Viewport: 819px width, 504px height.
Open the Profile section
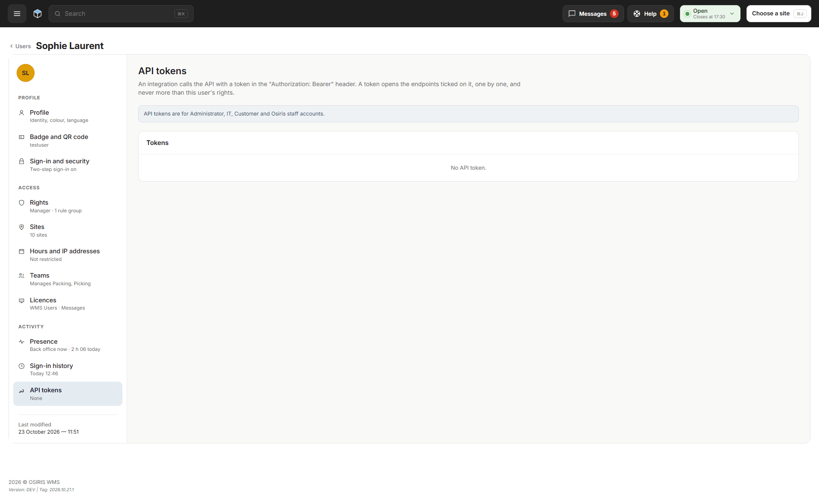click(x=68, y=116)
